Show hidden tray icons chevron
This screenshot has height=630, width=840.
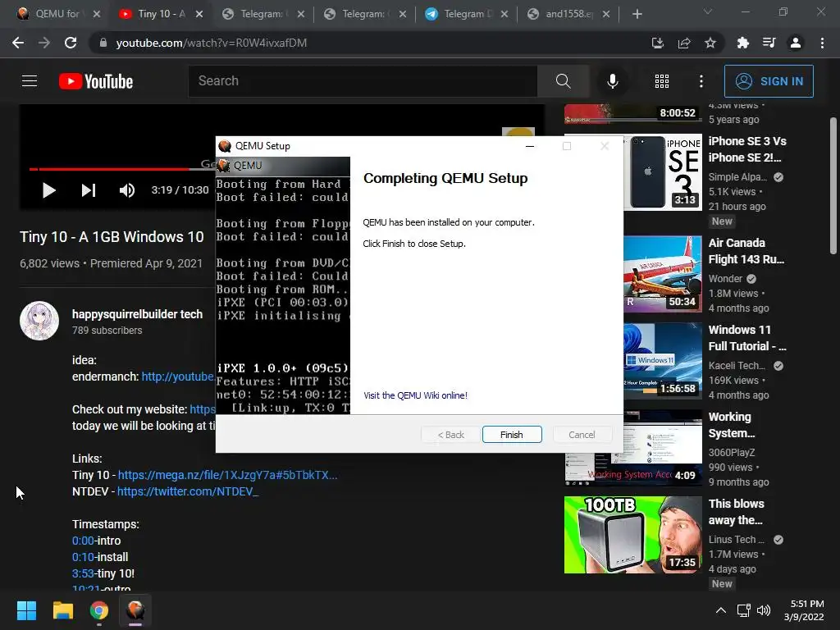(721, 610)
